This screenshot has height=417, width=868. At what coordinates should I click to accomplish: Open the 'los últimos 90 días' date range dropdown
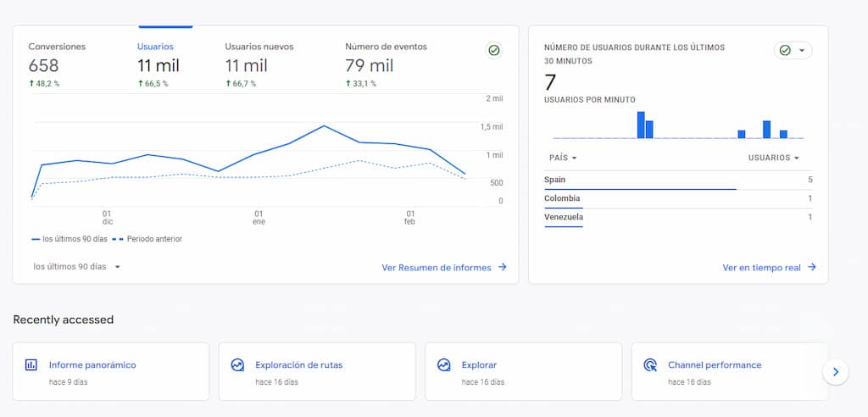coord(77,266)
